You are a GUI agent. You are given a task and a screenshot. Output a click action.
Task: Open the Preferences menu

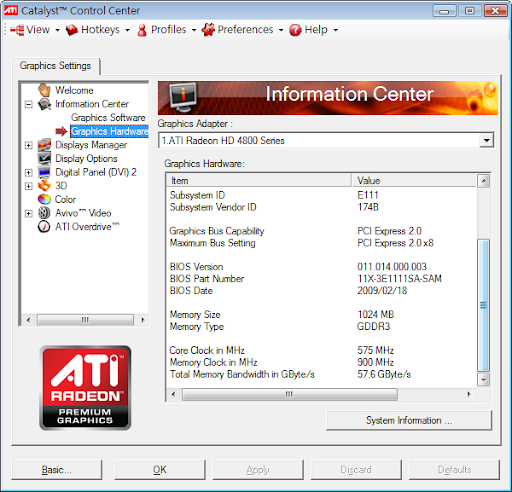(x=243, y=30)
